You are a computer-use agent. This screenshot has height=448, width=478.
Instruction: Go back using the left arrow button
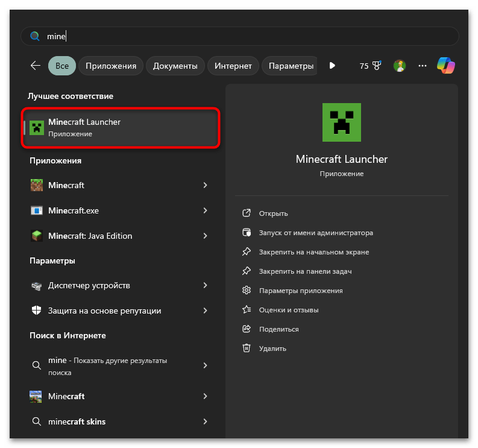coord(36,66)
